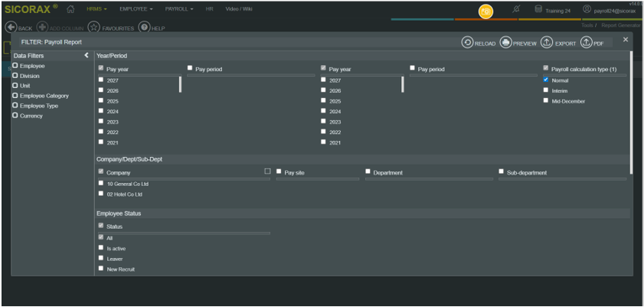Open the EMPLOYEE dropdown menu
Viewport: 644px width, 307px height.
[136, 9]
